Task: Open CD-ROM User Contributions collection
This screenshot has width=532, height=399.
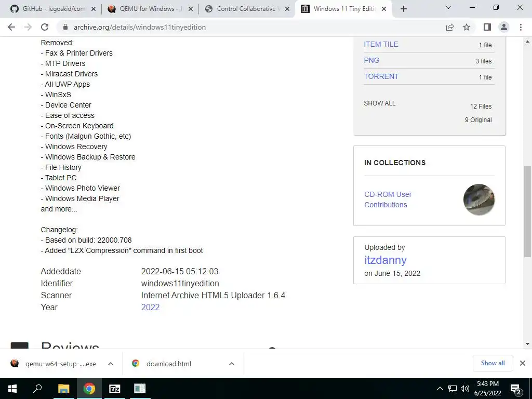Action: 388,199
